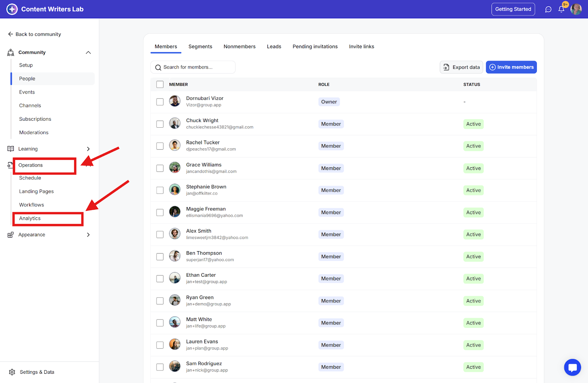The image size is (588, 383).
Task: Click the Settings & Data gear icon
Action: 12,372
